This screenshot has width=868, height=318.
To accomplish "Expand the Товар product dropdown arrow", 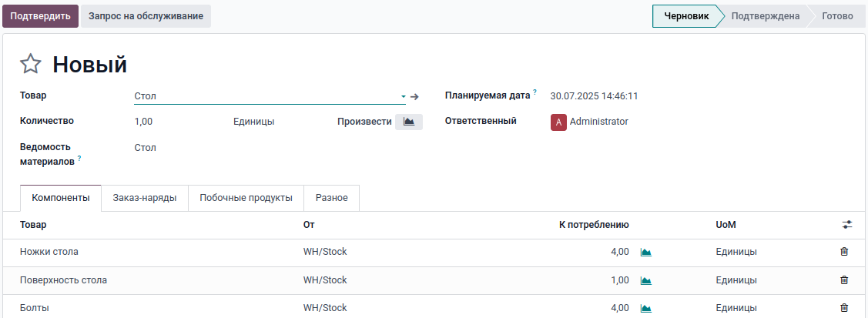I will [403, 97].
